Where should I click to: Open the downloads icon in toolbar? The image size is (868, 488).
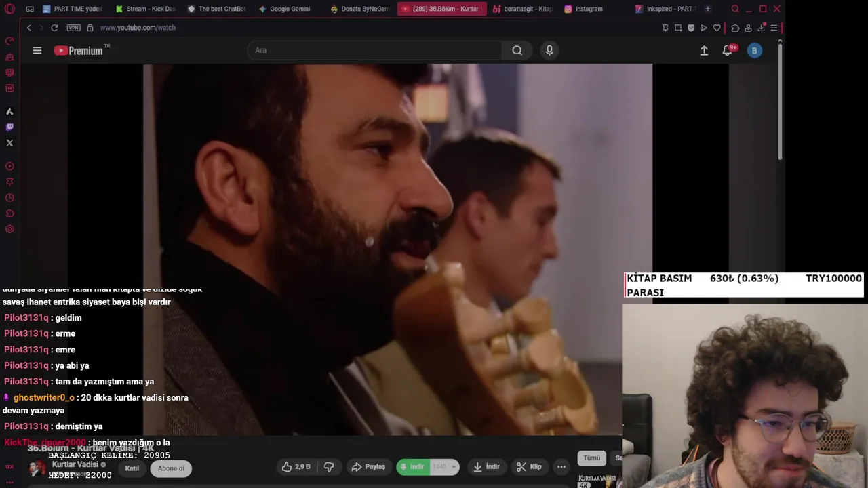(761, 28)
